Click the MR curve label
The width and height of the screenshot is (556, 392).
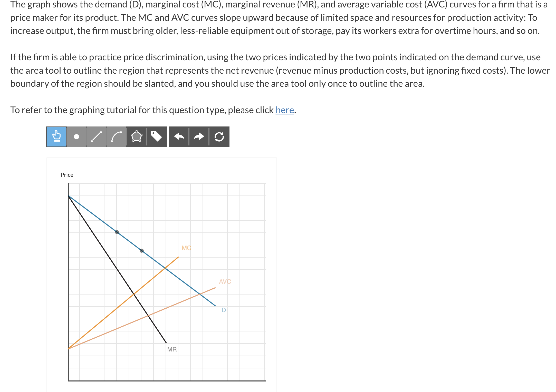tap(172, 349)
